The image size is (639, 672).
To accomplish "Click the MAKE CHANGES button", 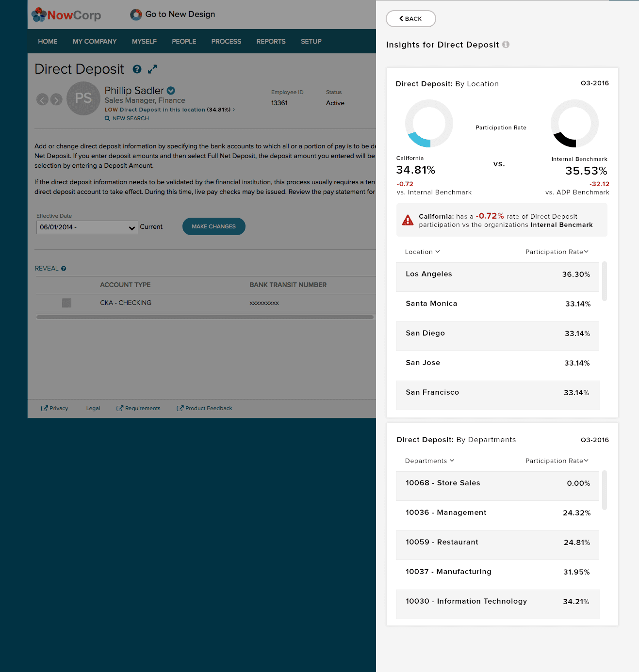I will tap(214, 226).
